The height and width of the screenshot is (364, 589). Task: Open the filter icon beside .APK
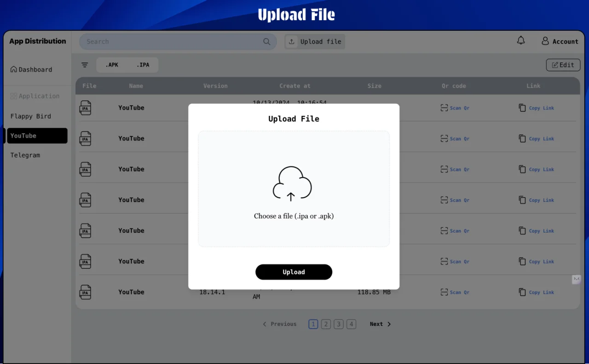(85, 65)
